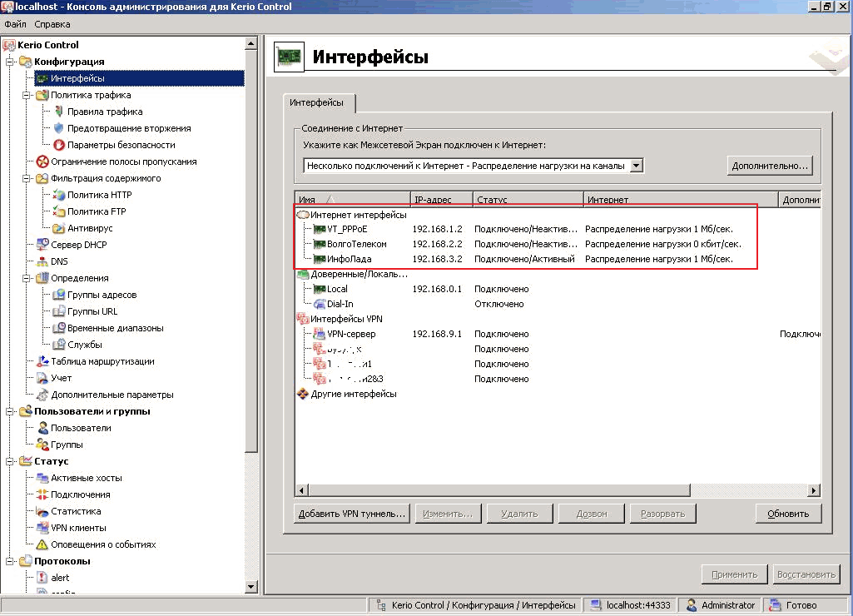Click the Интерфейсы tree icon in sidebar
Screen dimensions: 853x616
[x=42, y=78]
